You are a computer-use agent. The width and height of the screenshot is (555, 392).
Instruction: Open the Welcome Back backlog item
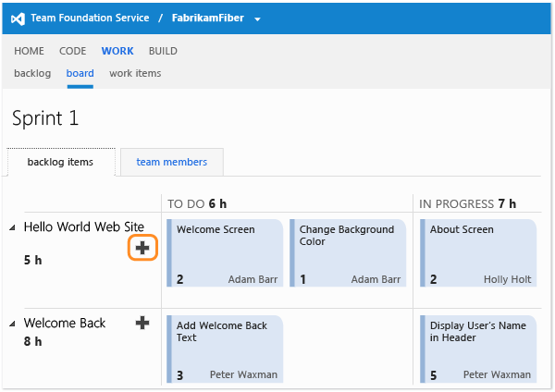pos(65,323)
